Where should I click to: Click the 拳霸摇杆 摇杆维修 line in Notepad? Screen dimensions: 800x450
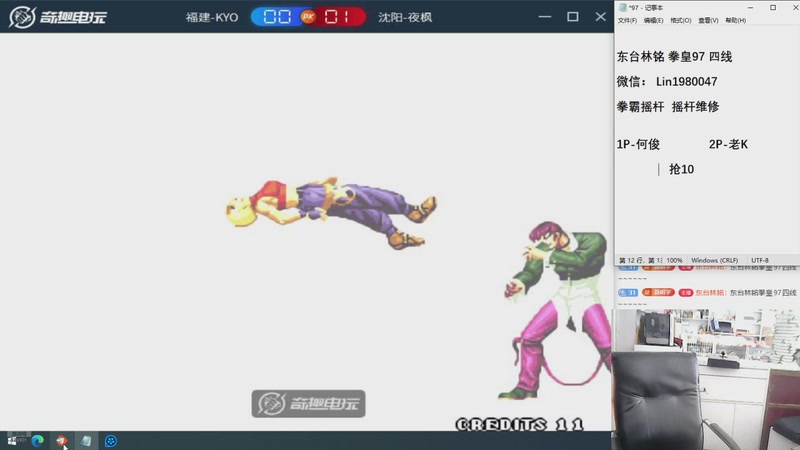click(668, 107)
